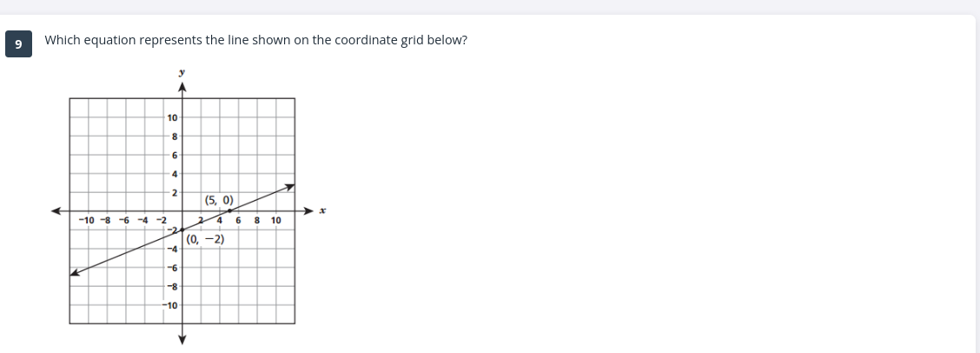
Task: Click the 10 tick label on the x-axis
Action: (276, 221)
